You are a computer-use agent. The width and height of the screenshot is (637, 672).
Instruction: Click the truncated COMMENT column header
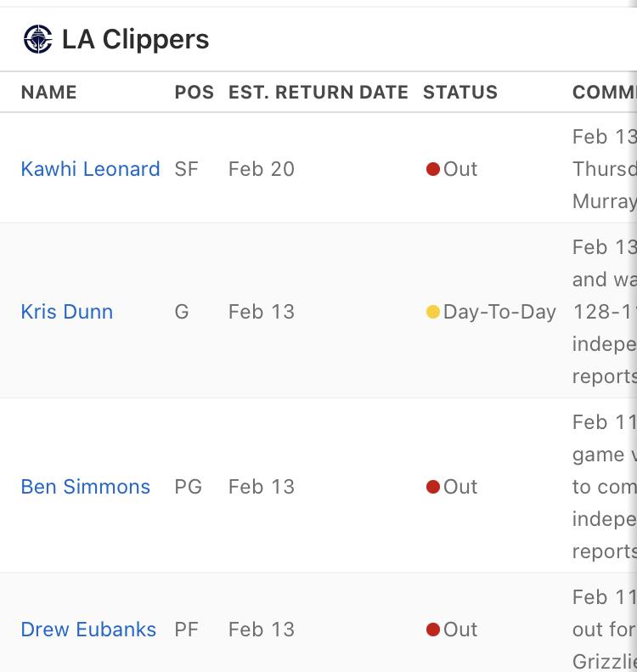tap(605, 92)
